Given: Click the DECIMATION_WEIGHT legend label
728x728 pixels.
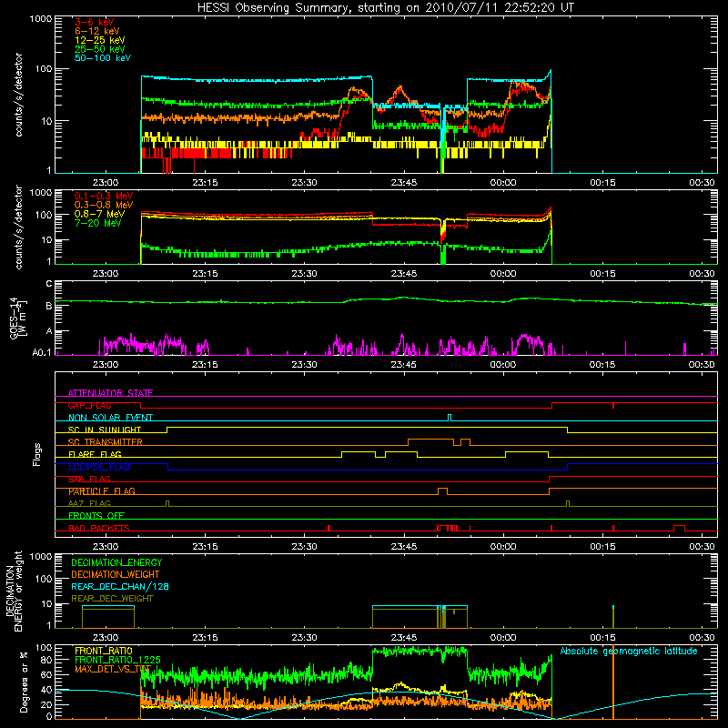Looking at the screenshot, I should pos(116,574).
